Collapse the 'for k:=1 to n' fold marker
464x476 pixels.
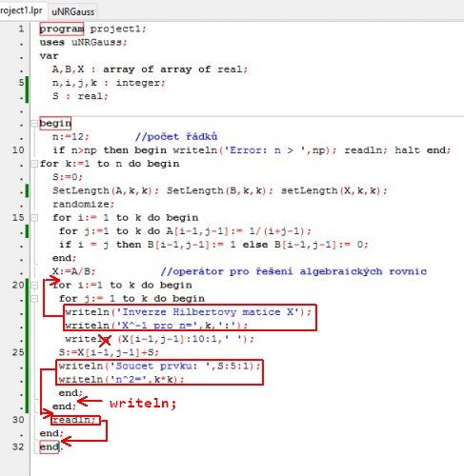(34, 164)
